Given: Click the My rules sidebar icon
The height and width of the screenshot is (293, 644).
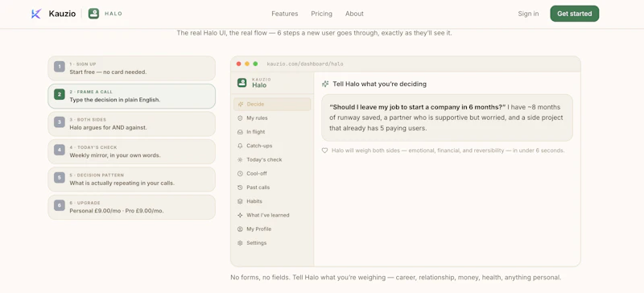Looking at the screenshot, I should coord(240,118).
